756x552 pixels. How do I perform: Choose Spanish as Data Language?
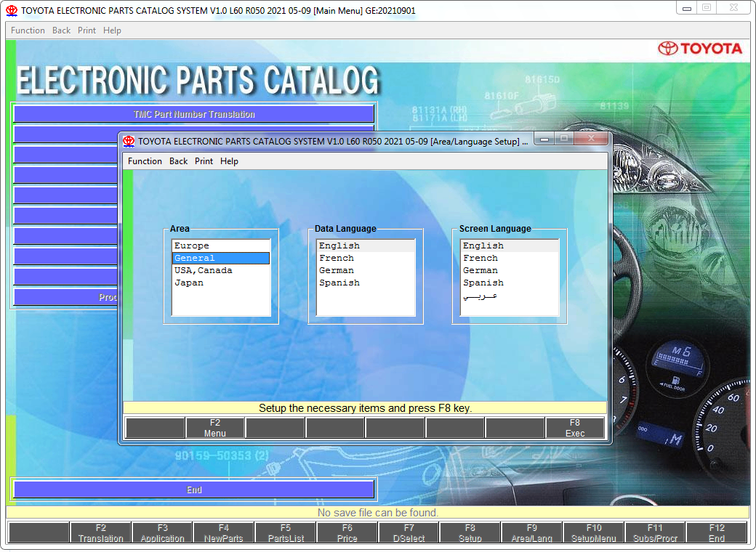point(366,283)
